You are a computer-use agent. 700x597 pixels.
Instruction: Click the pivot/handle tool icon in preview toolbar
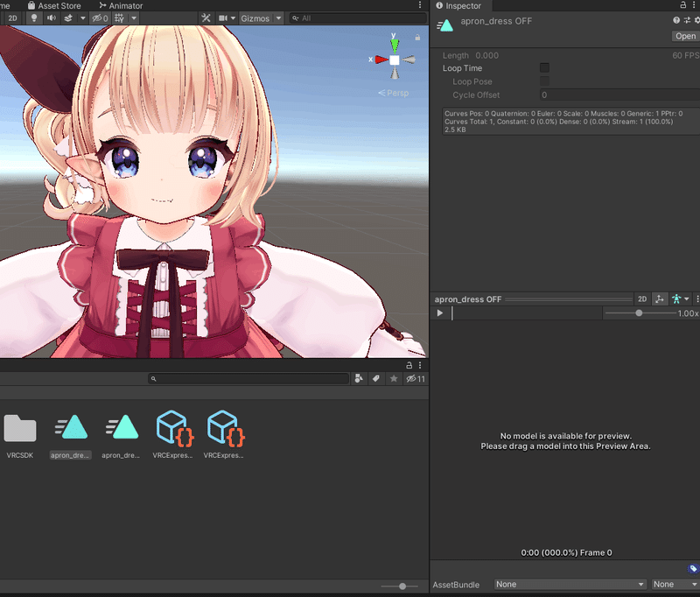tap(659, 298)
